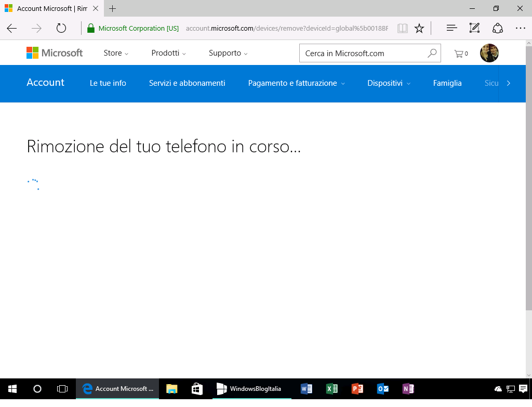Expand the Supporto dropdown menu
Image resolution: width=532 pixels, height=407 pixels.
tap(228, 53)
